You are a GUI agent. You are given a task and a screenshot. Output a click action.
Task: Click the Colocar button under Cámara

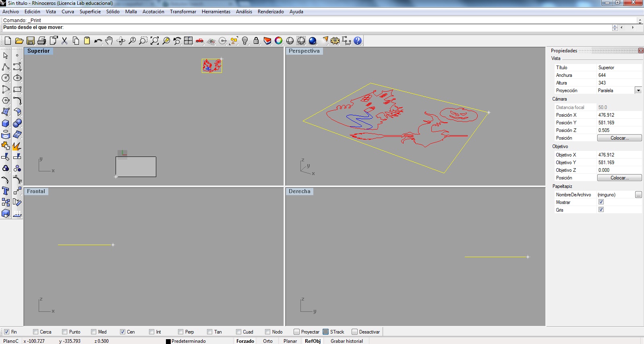(619, 138)
